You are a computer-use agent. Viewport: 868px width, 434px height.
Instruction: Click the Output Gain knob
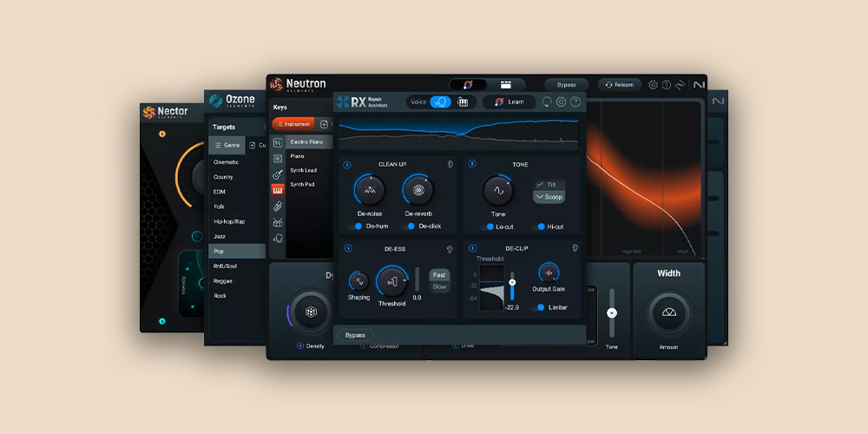click(x=549, y=273)
